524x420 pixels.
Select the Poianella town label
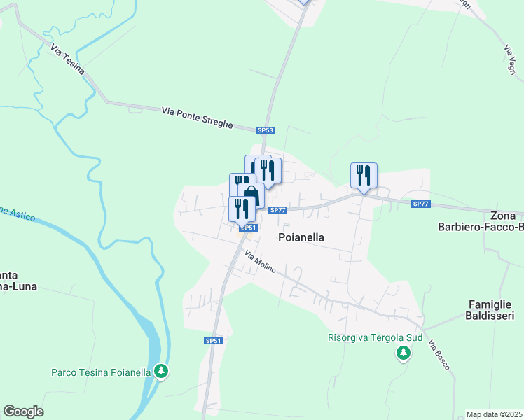click(301, 237)
